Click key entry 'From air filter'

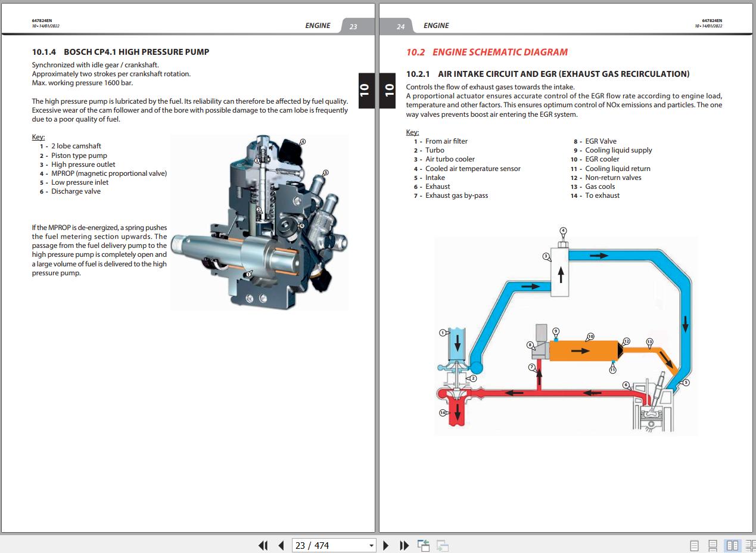[x=446, y=141]
